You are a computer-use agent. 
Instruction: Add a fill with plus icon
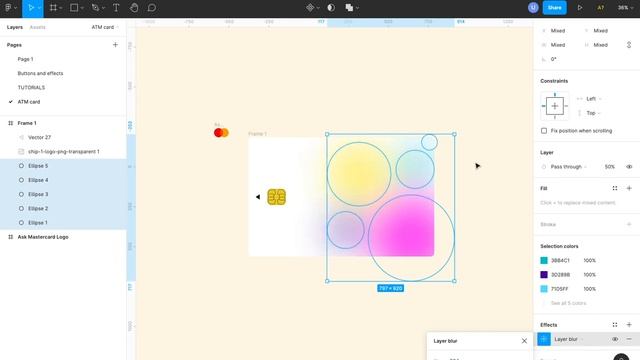629,188
